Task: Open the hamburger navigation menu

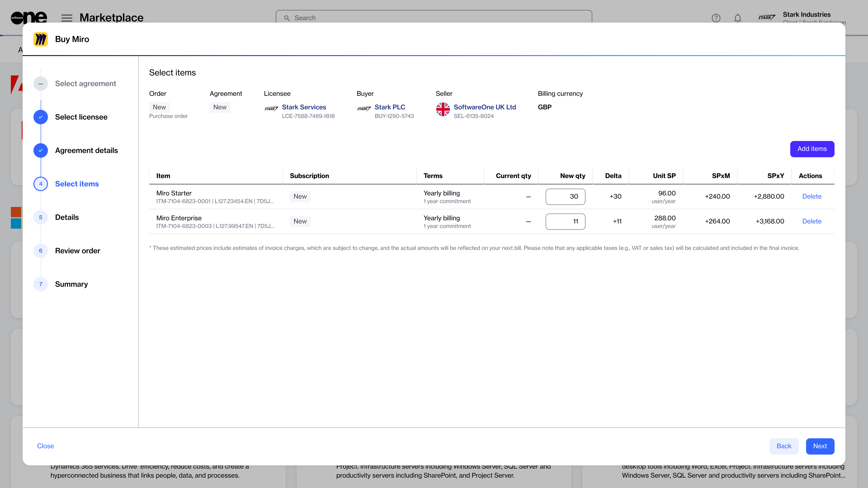Action: click(67, 18)
